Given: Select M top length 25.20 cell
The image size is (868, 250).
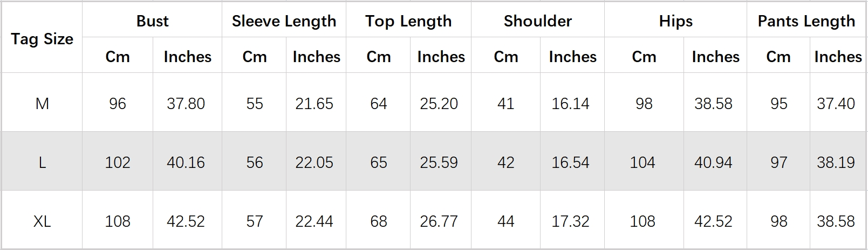Looking at the screenshot, I should pyautogui.click(x=439, y=103).
